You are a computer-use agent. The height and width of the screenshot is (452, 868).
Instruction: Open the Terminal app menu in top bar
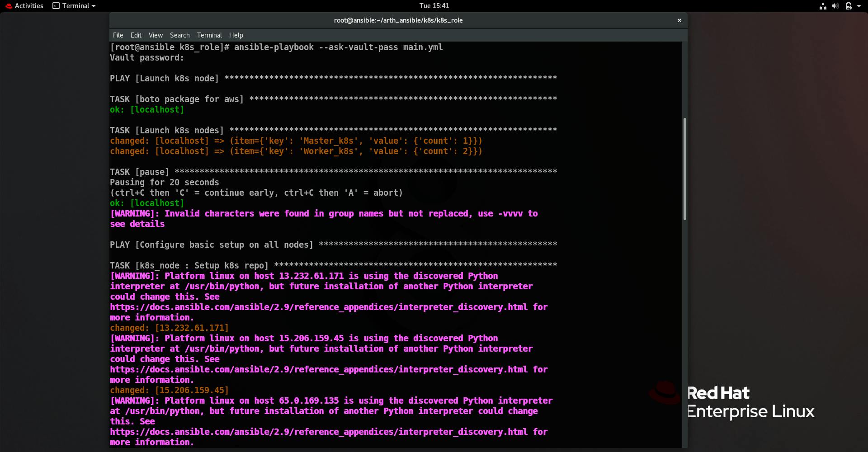(x=74, y=6)
